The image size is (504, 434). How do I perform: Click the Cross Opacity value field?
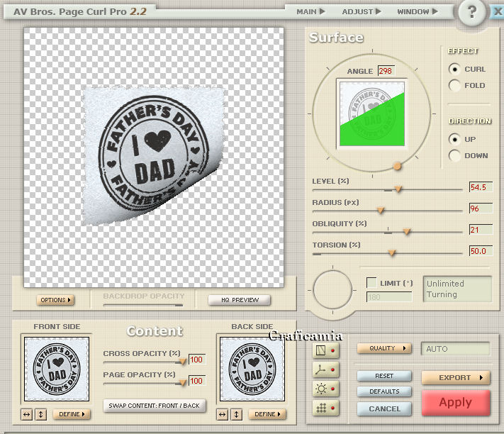(197, 360)
